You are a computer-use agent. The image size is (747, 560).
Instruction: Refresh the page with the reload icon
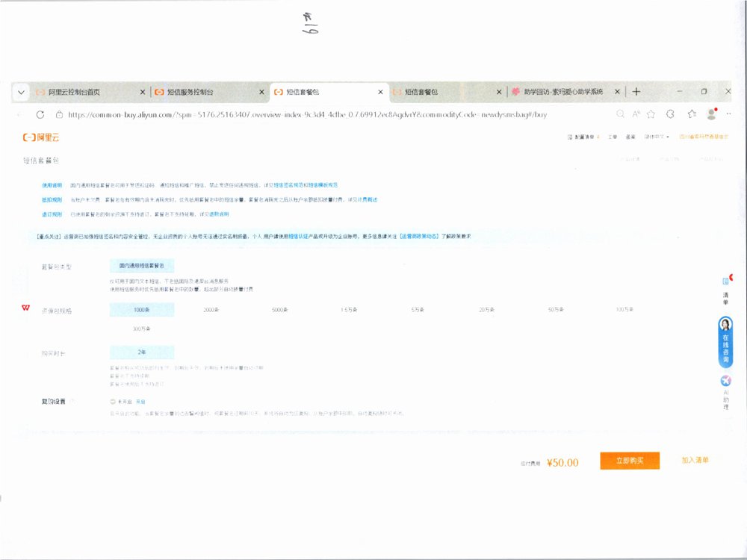40,115
